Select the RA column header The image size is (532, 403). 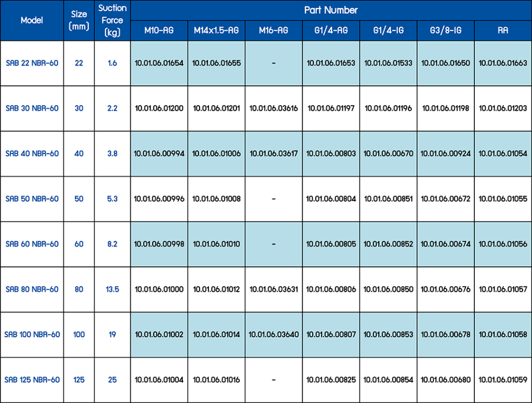click(503, 31)
